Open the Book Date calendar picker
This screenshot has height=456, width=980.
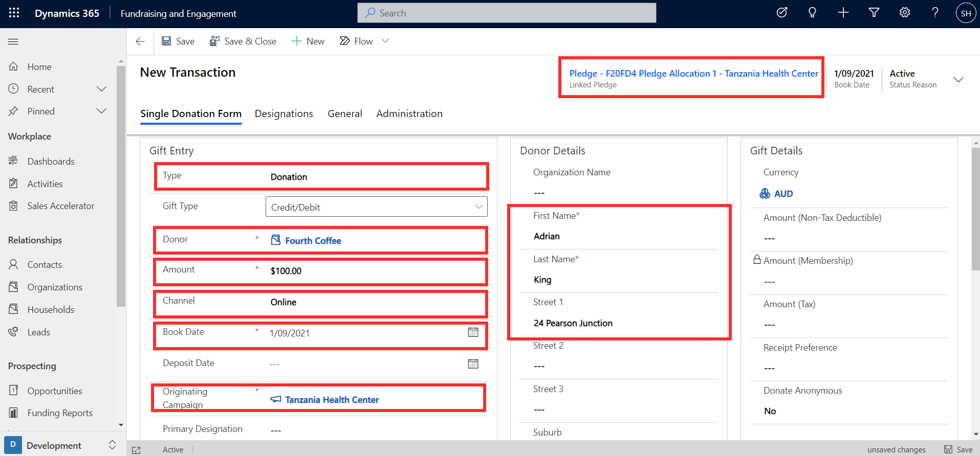[x=473, y=333]
